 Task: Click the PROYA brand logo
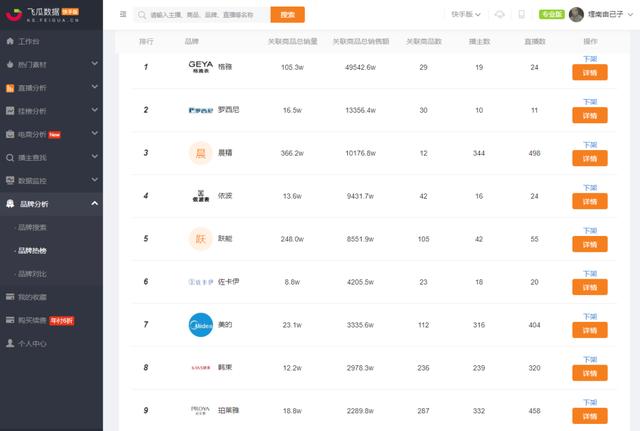tap(200, 410)
